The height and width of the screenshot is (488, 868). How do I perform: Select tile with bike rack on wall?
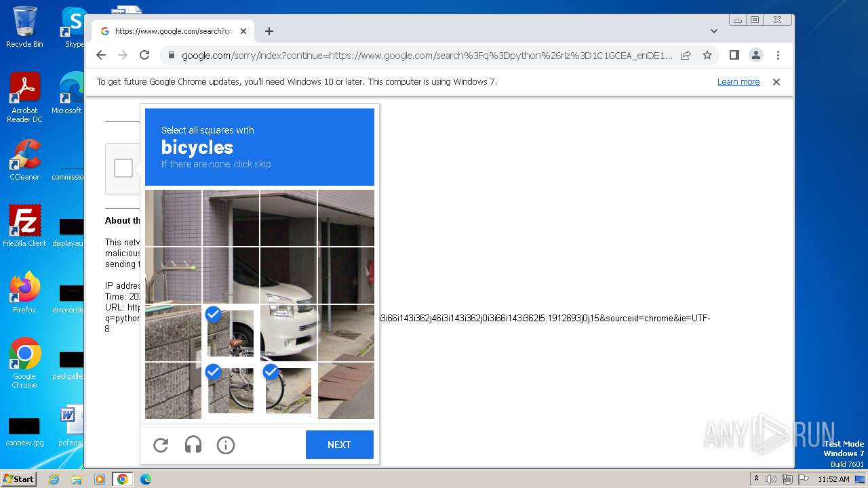tap(173, 275)
